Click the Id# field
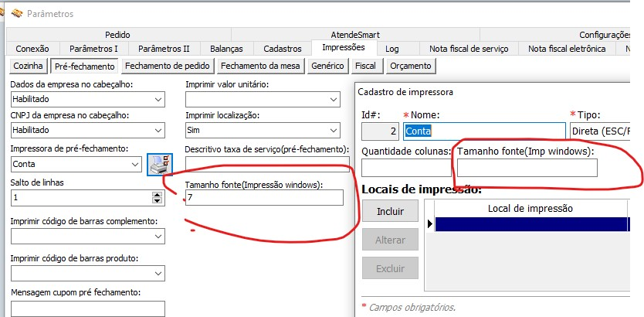 [380, 131]
